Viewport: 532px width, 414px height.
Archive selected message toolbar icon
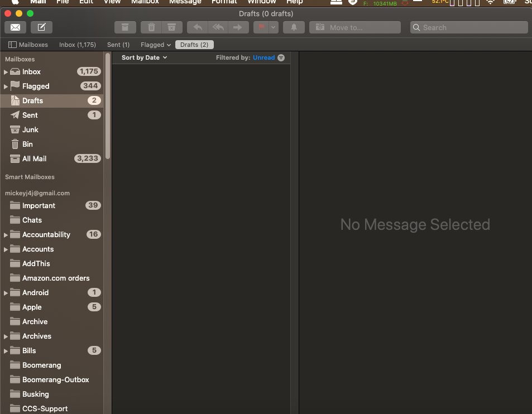click(125, 27)
